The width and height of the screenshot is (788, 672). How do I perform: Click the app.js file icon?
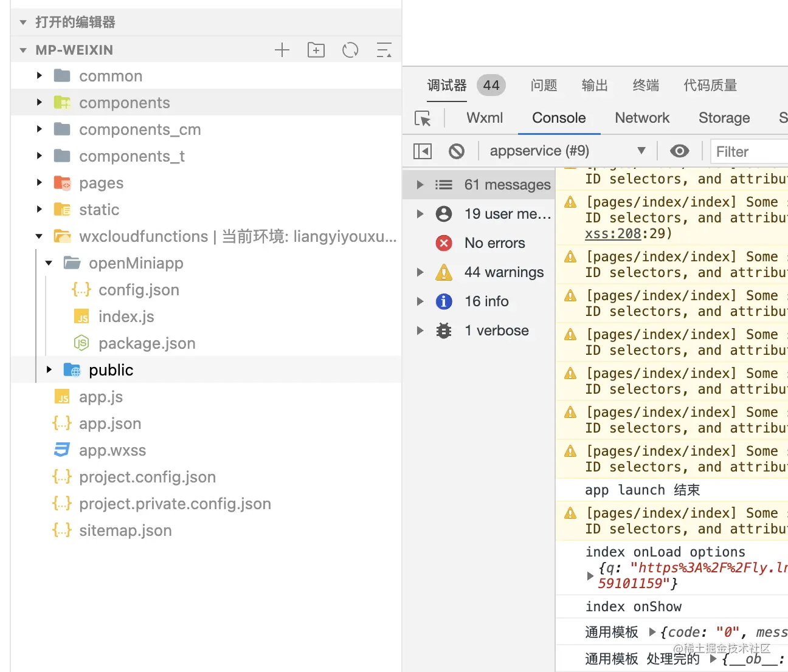[x=62, y=397]
